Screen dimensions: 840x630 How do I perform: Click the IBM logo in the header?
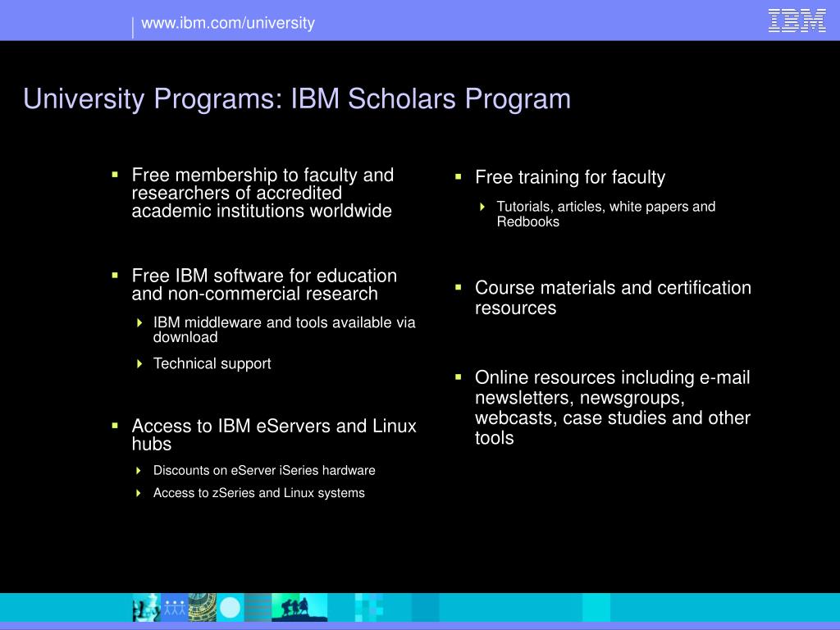click(x=797, y=21)
